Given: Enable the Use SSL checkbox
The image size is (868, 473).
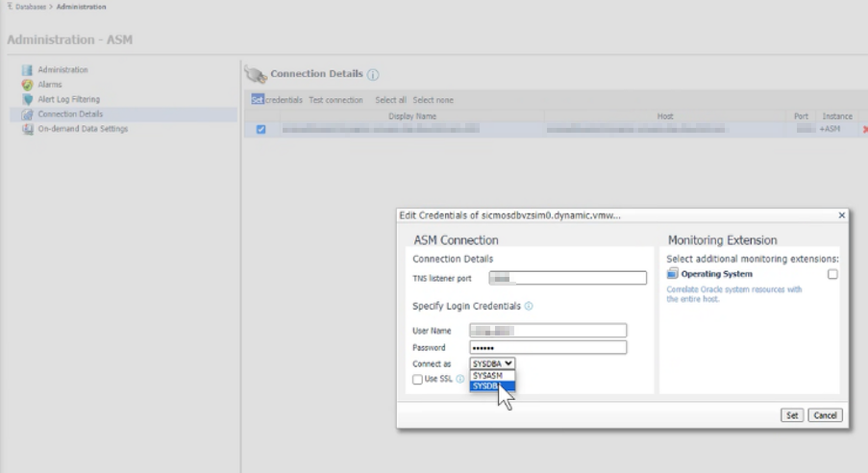Looking at the screenshot, I should [x=417, y=380].
